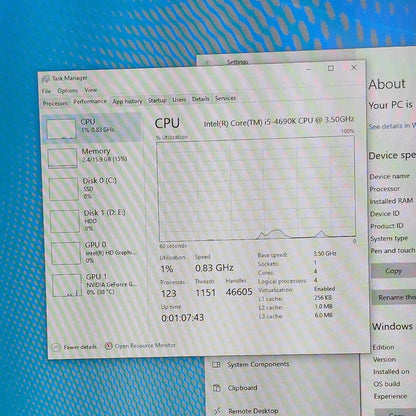The width and height of the screenshot is (416, 416).
Task: Open the View menu
Action: tap(90, 90)
